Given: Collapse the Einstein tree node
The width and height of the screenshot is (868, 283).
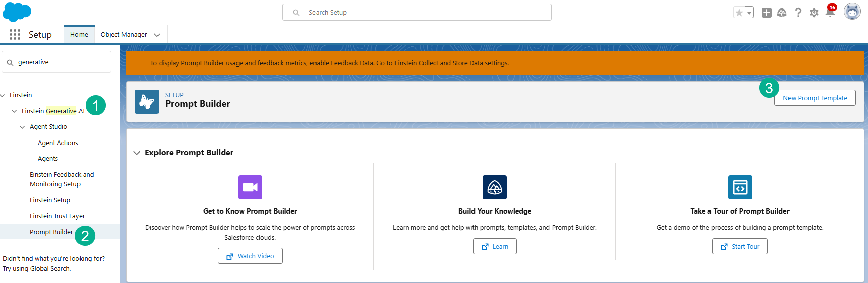Looking at the screenshot, I should pos(3,95).
